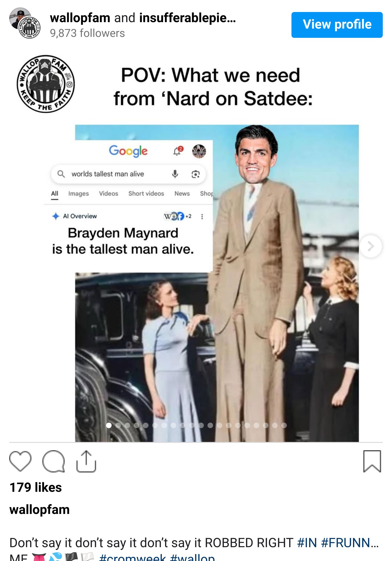
Task: Like the post with heart icon
Action: [20, 461]
